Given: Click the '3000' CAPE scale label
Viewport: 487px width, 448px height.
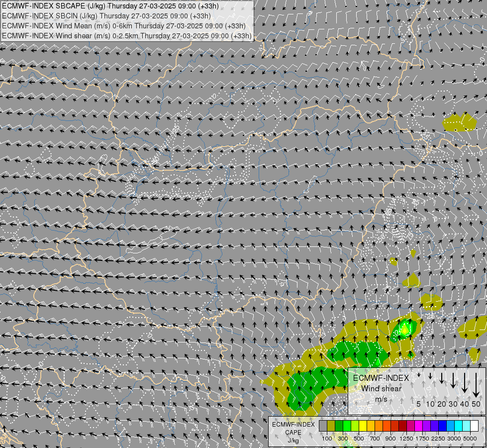Looking at the screenshot, I should [x=454, y=439].
